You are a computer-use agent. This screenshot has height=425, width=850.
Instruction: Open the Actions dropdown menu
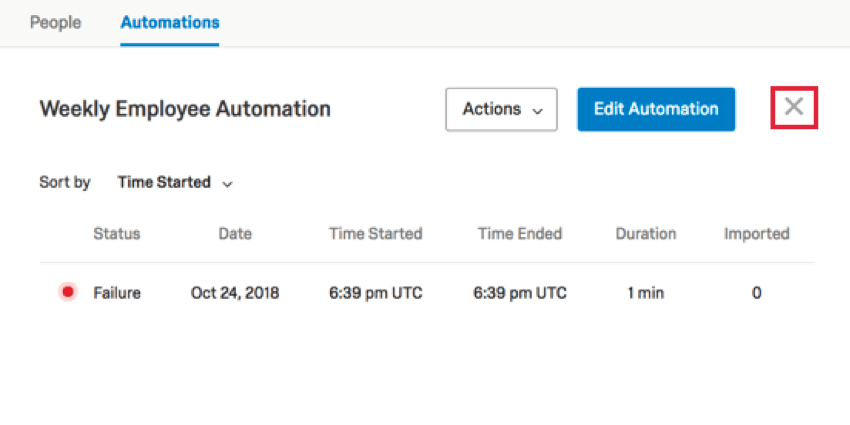click(x=501, y=110)
